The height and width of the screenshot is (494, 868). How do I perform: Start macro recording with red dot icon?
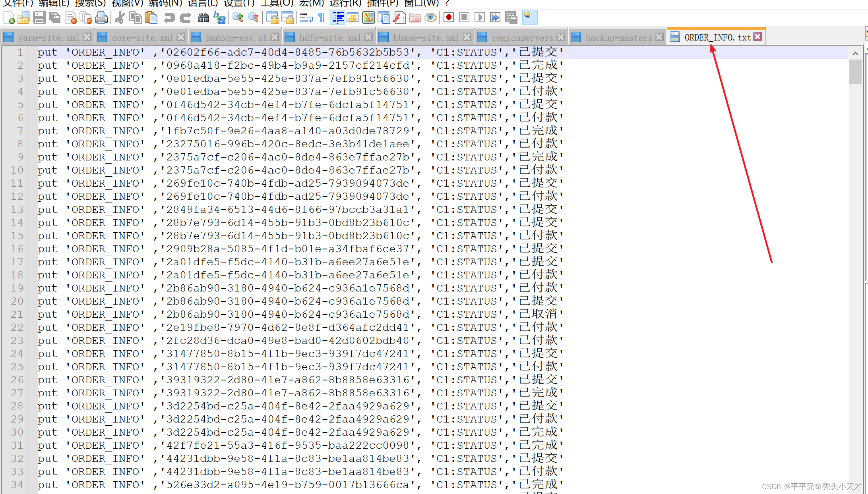(449, 17)
